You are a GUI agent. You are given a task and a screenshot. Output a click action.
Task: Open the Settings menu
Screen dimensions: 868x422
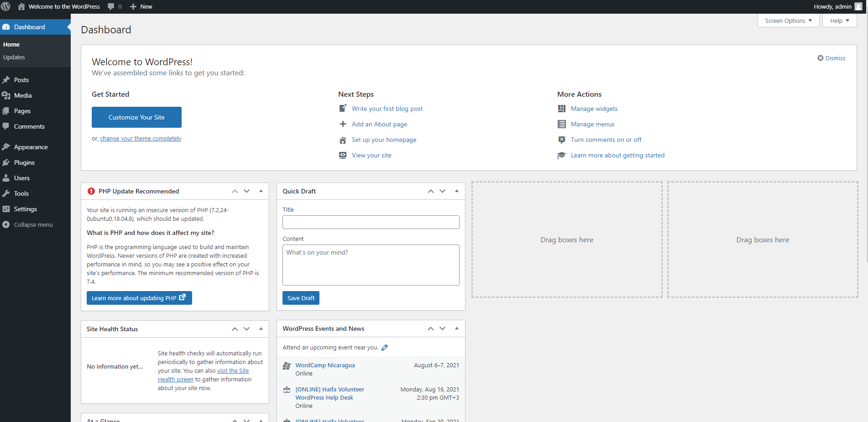tap(35, 209)
